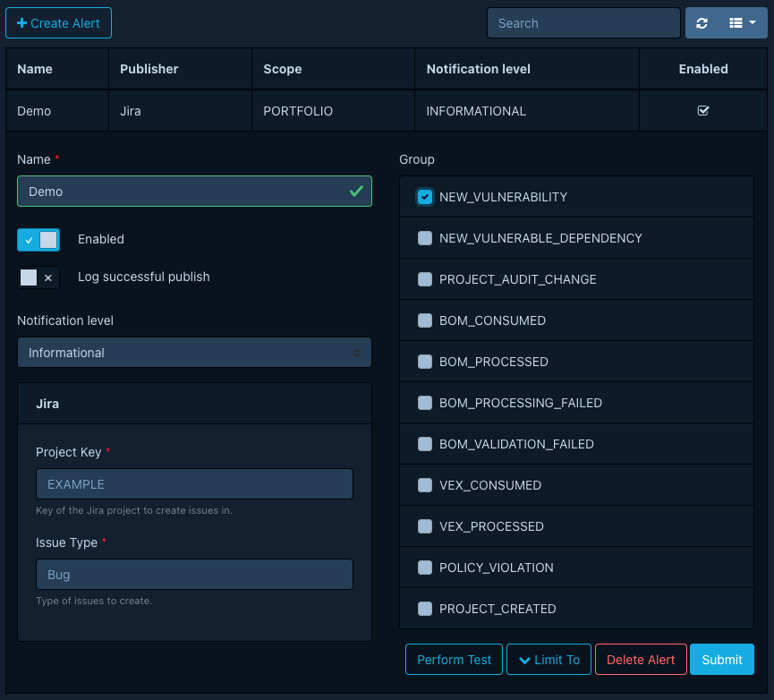Disable the Enabled toggle switch

tap(38, 239)
